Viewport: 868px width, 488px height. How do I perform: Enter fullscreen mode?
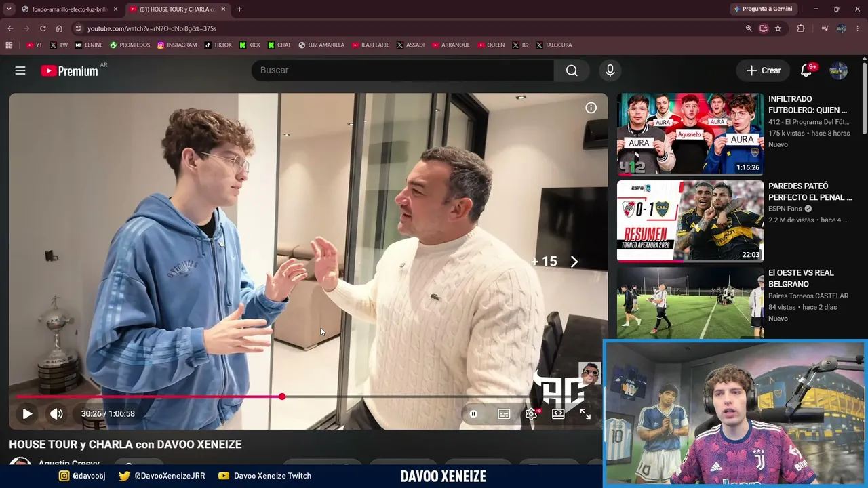[x=585, y=413]
